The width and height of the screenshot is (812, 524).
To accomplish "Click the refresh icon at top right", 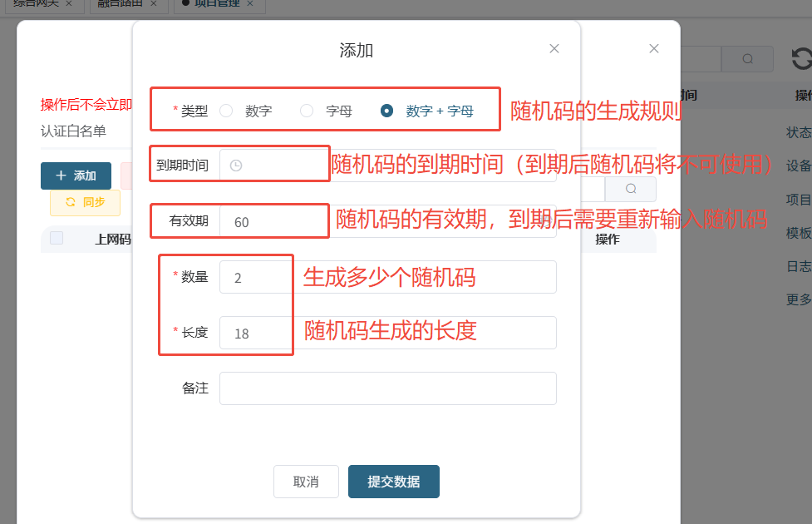I will [x=801, y=59].
